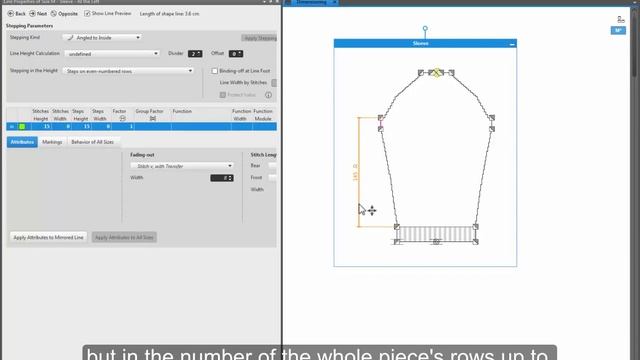640x360 pixels.
Task: Click the icon above the M button
Action: coord(620,19)
